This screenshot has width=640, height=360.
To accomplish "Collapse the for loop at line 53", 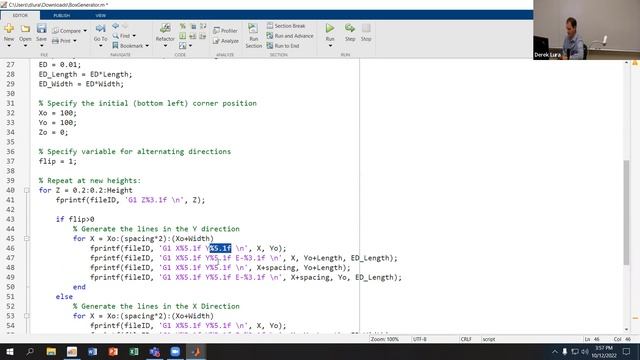I will pos(27,316).
